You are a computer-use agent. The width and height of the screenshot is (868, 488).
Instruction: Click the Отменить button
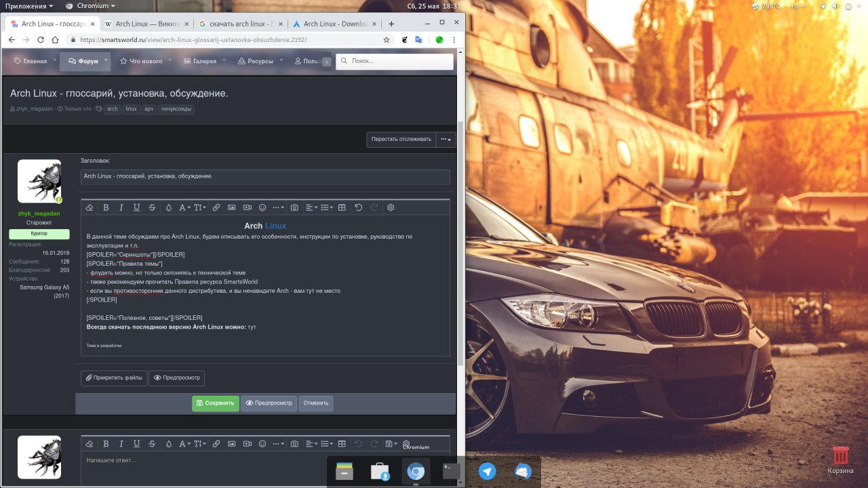point(316,403)
